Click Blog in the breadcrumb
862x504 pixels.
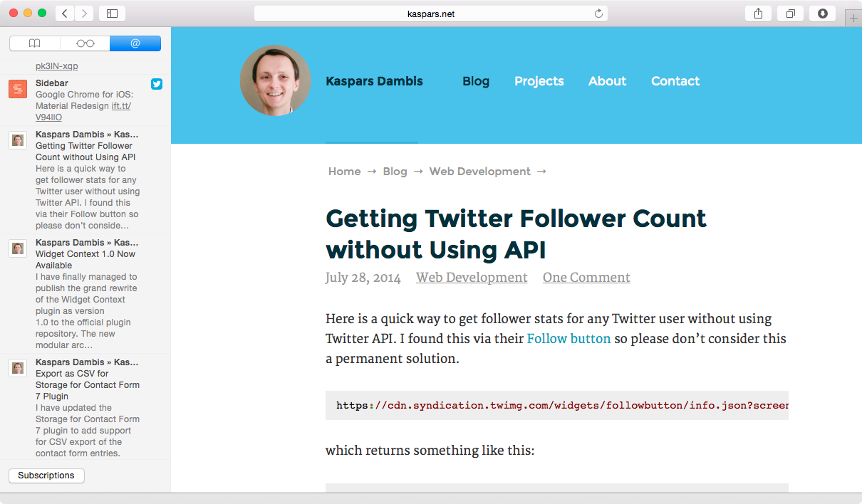395,172
